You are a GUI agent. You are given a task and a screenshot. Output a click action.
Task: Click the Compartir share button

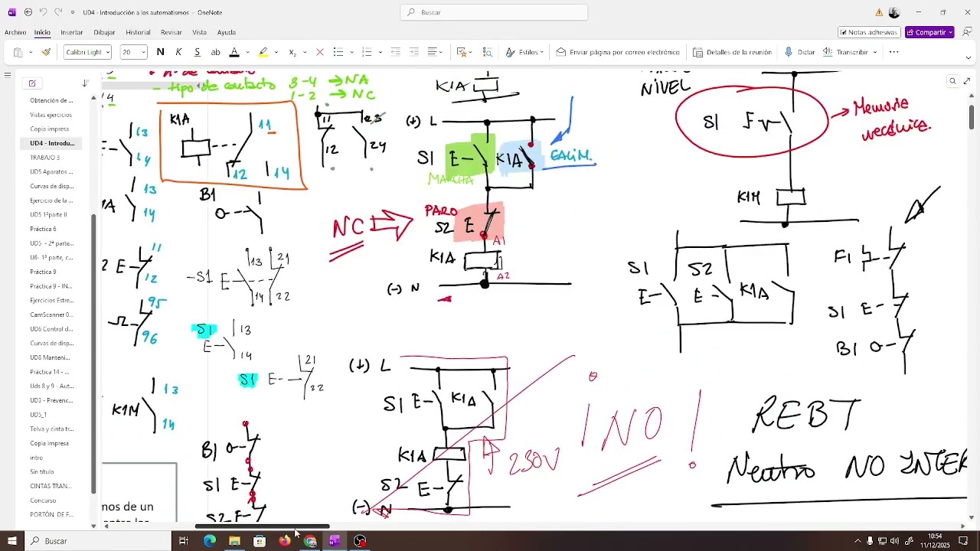tap(929, 32)
